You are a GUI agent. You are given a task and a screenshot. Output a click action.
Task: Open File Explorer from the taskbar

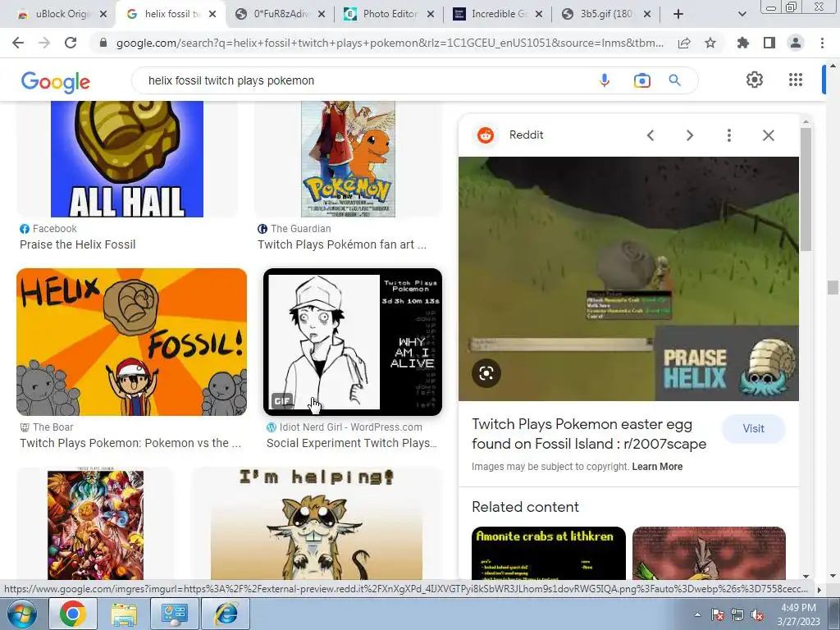124,614
